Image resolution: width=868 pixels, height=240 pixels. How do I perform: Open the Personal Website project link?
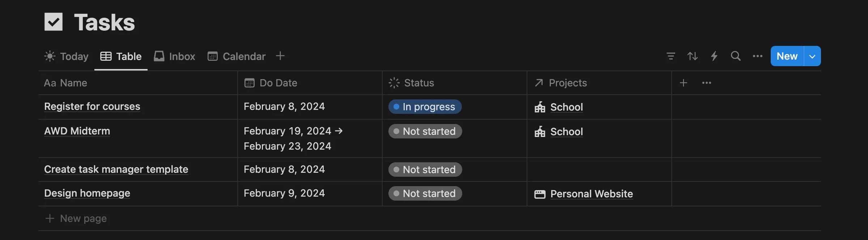pyautogui.click(x=591, y=194)
